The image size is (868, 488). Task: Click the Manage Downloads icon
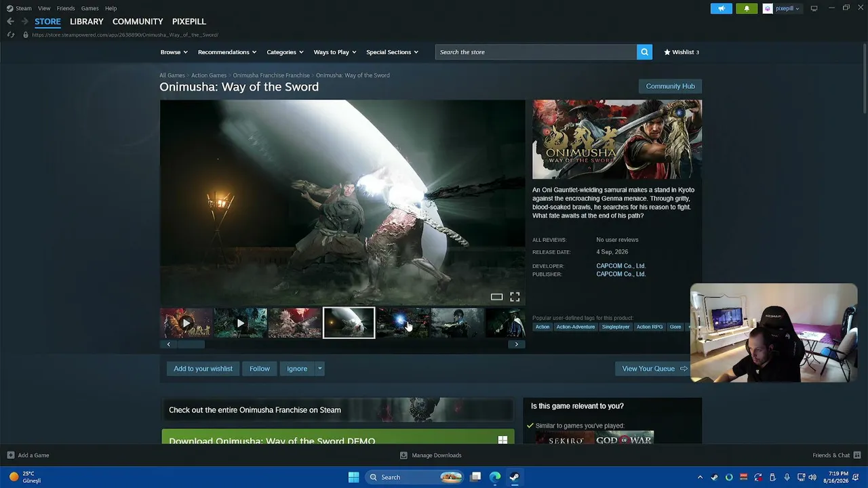[403, 455]
